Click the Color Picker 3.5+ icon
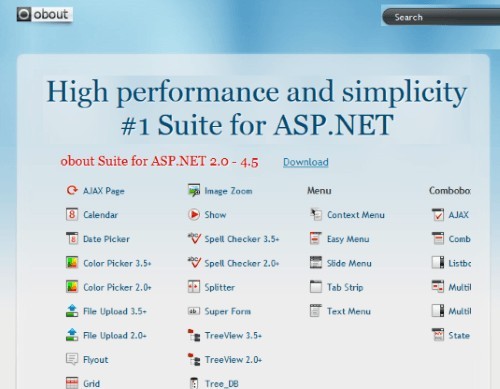This screenshot has width=500, height=389. point(72,263)
